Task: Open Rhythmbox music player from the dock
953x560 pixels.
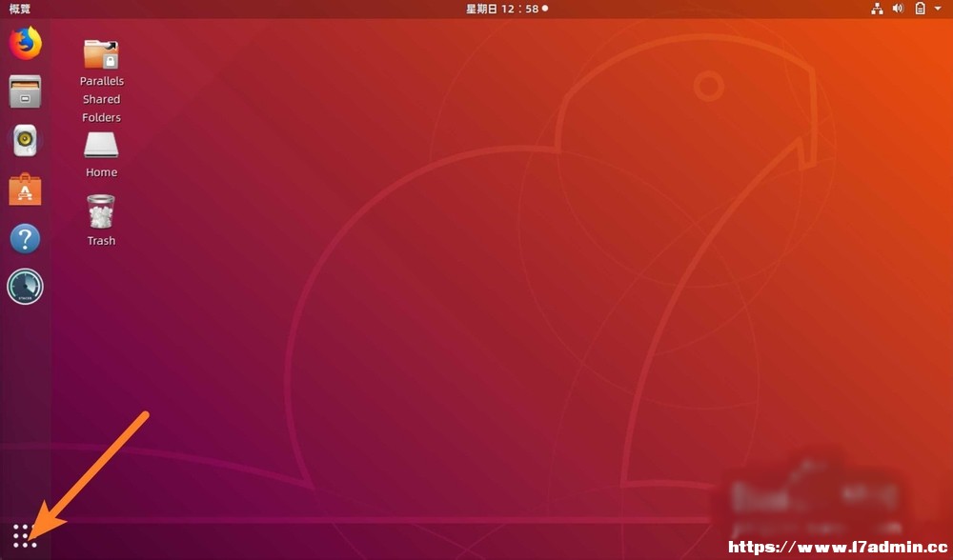Action: click(x=25, y=140)
